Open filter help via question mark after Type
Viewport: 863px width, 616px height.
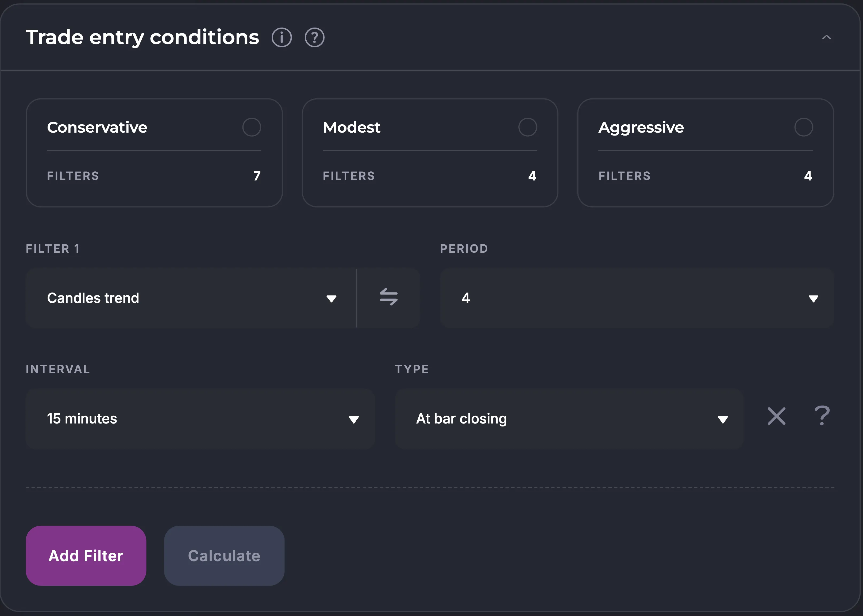pos(822,416)
